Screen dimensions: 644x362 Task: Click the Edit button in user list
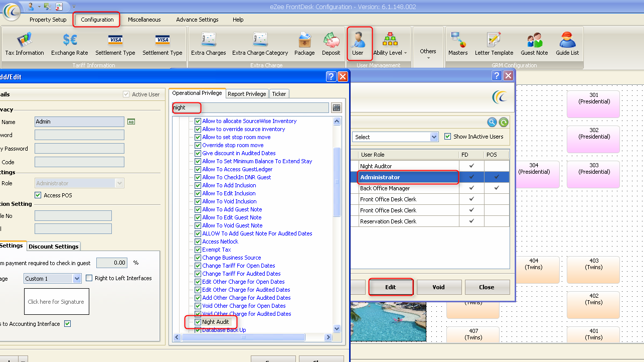391,287
